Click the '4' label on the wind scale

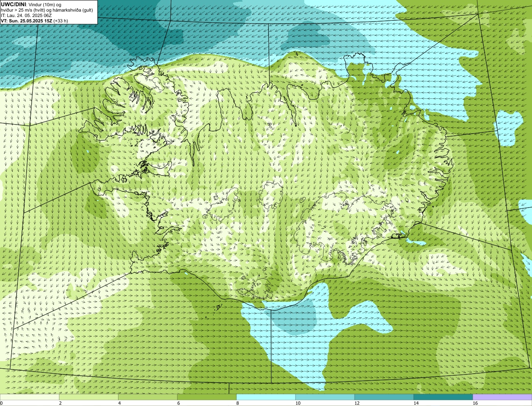(120, 403)
